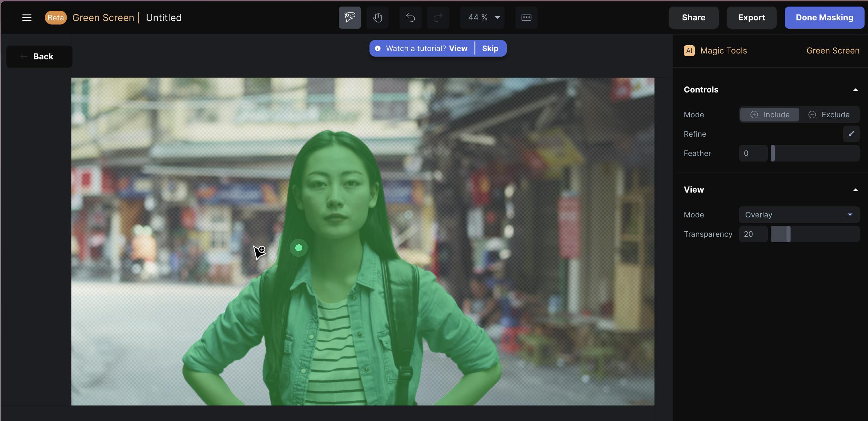868x421 pixels.
Task: Collapse the Controls section
Action: coord(855,90)
